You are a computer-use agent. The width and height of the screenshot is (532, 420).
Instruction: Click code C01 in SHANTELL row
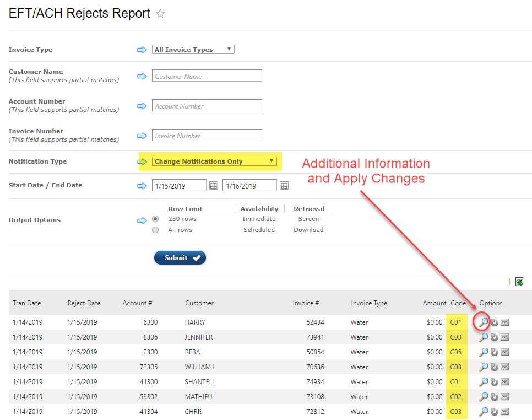point(455,382)
